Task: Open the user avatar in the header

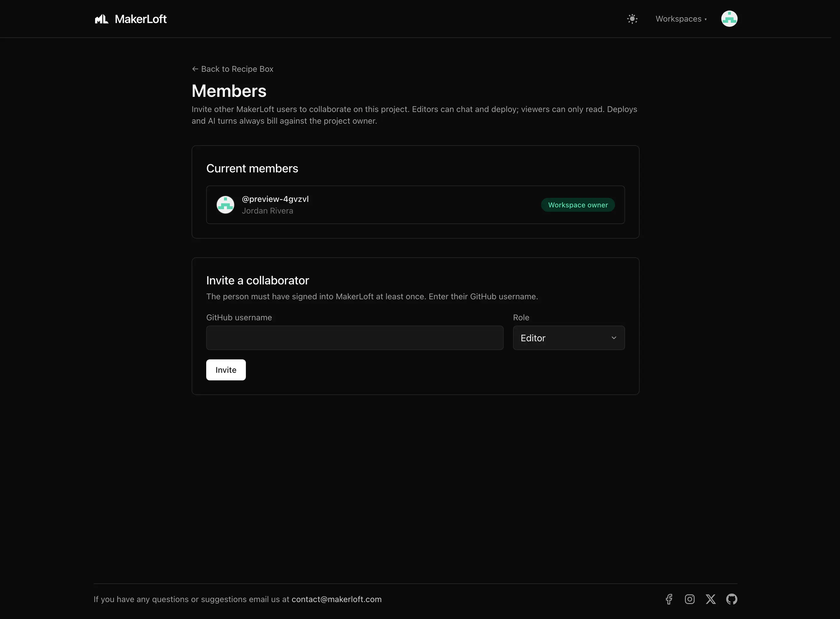Action: point(729,19)
